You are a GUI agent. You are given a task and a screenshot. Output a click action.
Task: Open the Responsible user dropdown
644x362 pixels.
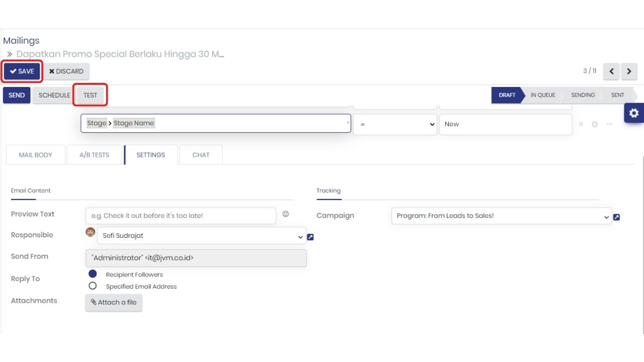pos(202,236)
